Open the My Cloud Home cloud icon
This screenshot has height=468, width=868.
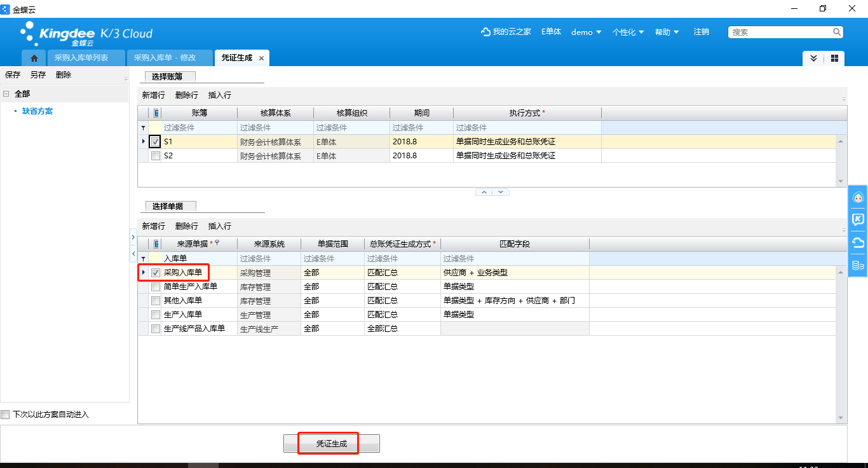485,32
